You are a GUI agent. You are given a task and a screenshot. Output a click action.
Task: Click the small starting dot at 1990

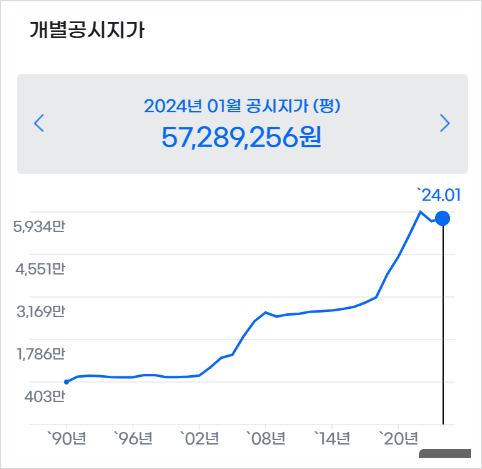[66, 382]
